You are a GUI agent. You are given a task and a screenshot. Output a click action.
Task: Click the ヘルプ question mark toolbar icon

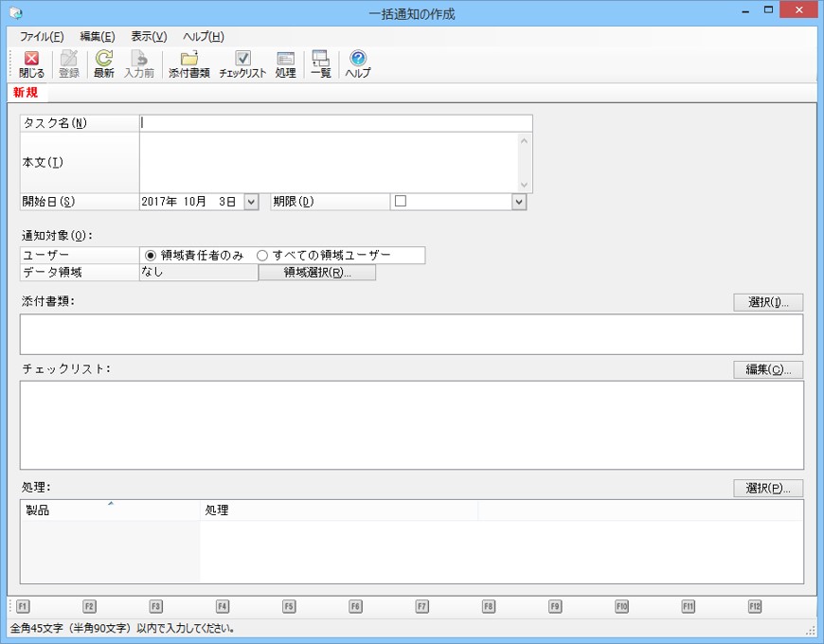tap(357, 59)
